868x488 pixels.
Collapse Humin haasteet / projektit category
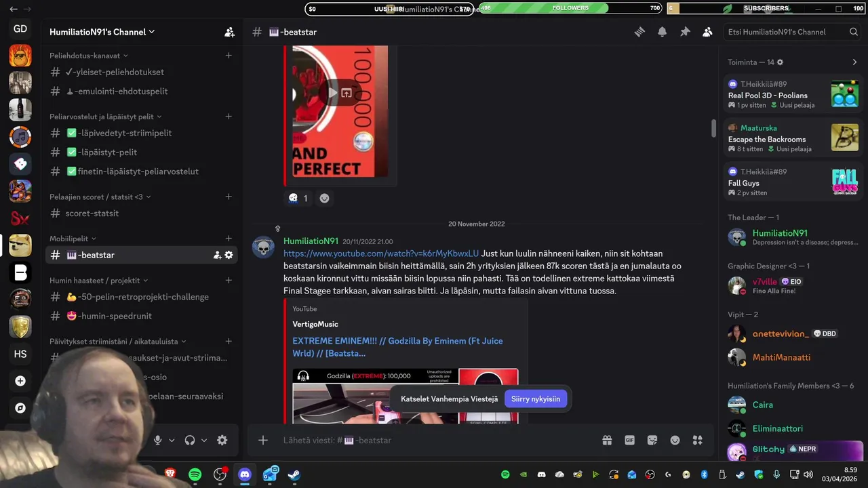(98, 280)
